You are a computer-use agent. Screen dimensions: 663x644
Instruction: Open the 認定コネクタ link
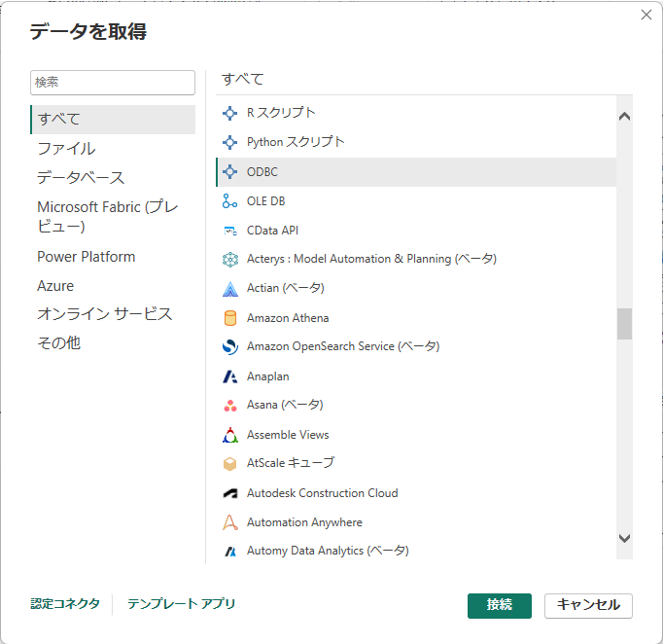click(65, 603)
